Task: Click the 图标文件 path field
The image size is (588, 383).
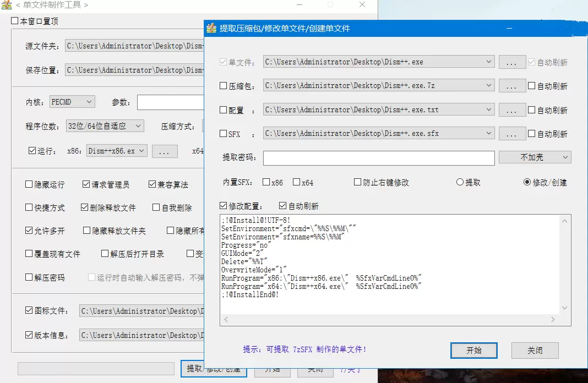Action: [141, 311]
